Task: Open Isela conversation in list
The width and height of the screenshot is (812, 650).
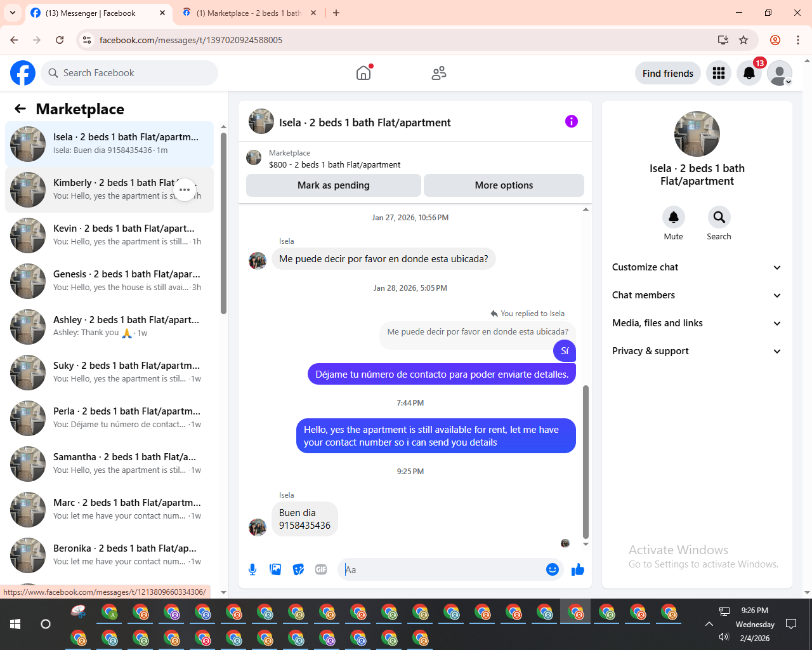Action: pos(109,144)
